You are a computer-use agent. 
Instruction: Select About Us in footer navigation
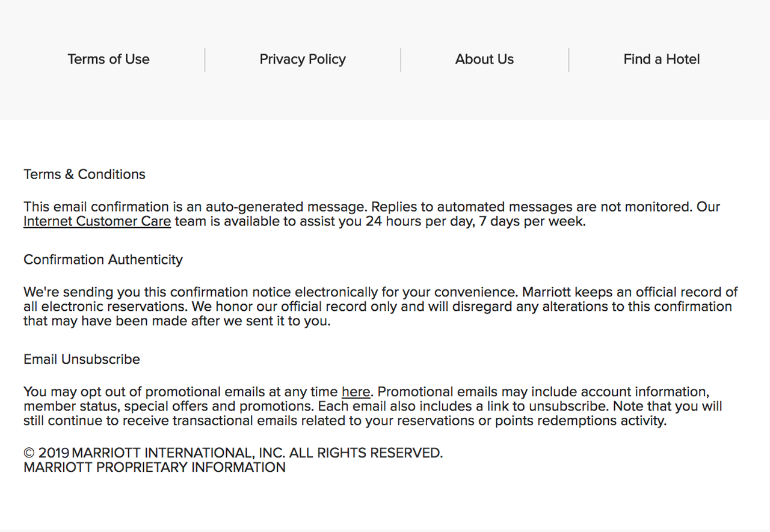coord(484,59)
